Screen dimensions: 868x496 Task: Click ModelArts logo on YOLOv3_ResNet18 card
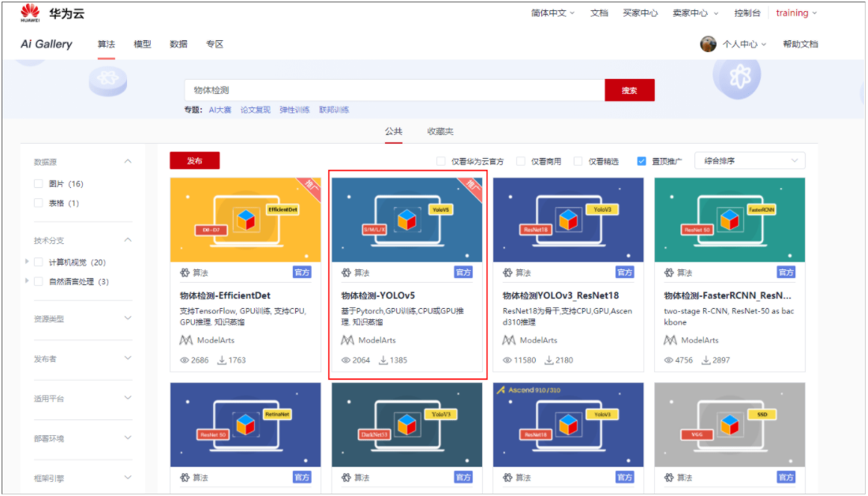pyautogui.click(x=509, y=340)
